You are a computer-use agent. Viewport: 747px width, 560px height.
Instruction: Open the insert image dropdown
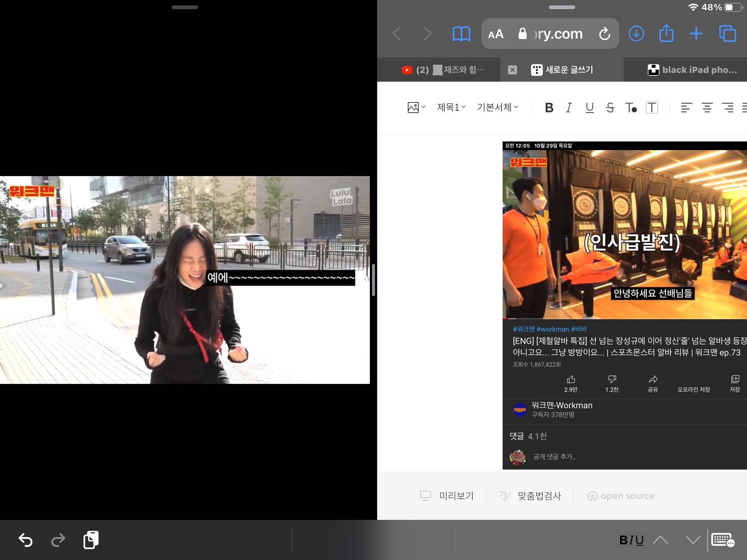(416, 107)
